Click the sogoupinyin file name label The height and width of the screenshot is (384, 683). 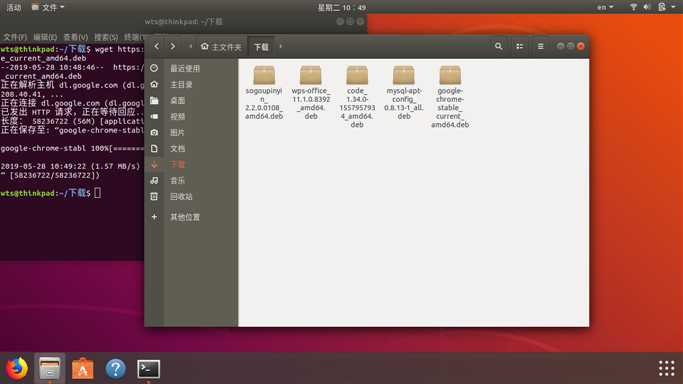(x=264, y=104)
